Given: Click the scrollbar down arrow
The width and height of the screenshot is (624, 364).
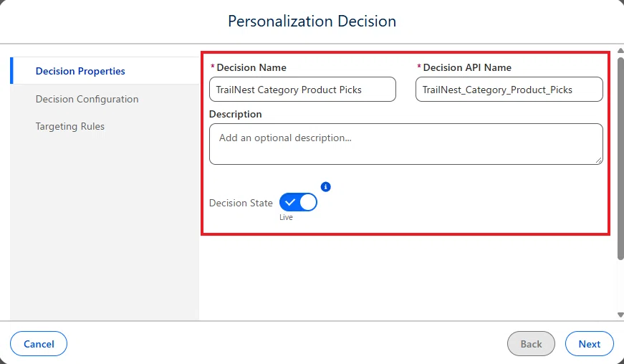Looking at the screenshot, I should [x=620, y=315].
